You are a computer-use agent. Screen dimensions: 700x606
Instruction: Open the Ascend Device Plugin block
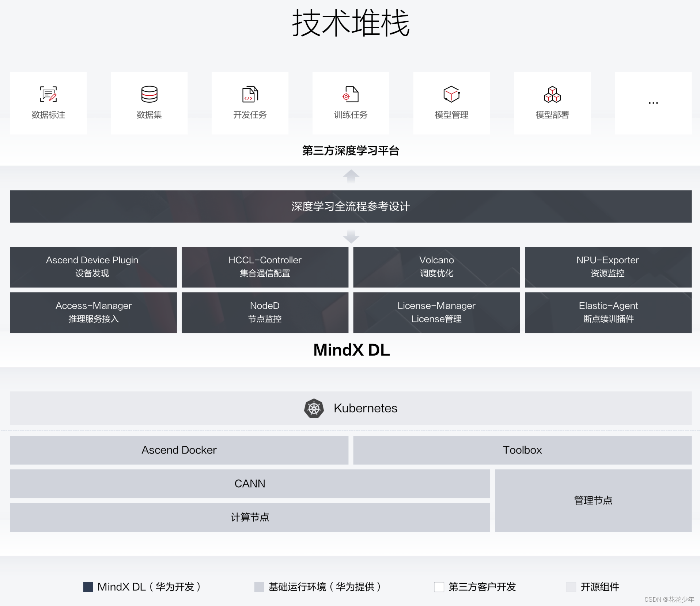point(93,267)
